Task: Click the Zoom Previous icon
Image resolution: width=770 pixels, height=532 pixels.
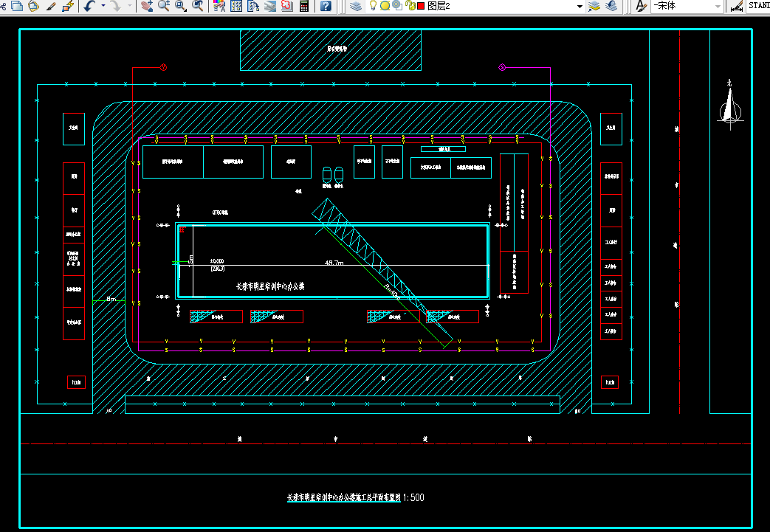Action: click(x=198, y=6)
